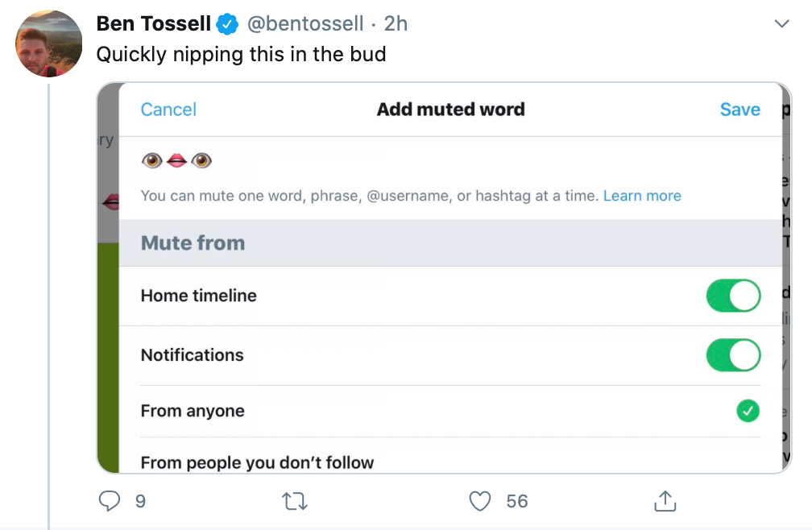Viewport: 812px width, 530px height.
Task: Select the From anyone checkmark
Action: pyautogui.click(x=748, y=411)
